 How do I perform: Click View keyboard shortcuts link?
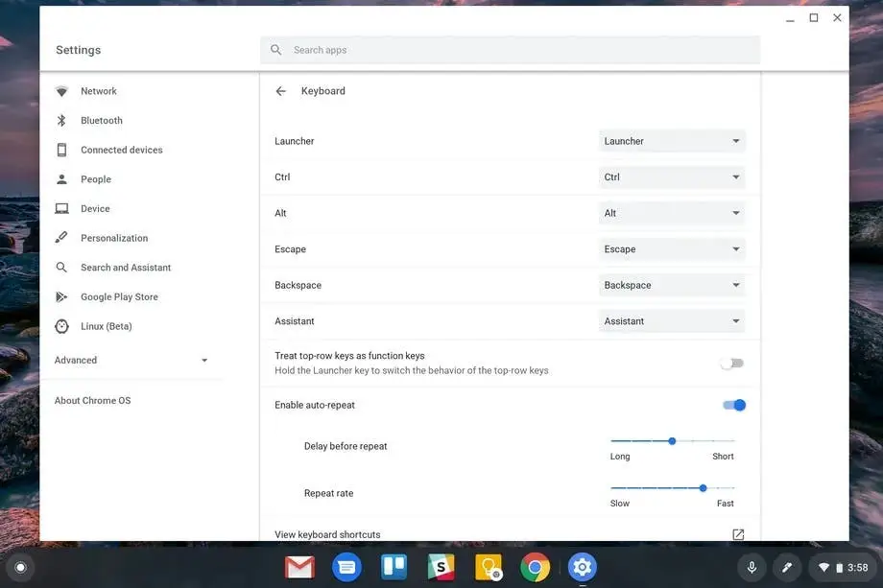(x=327, y=534)
